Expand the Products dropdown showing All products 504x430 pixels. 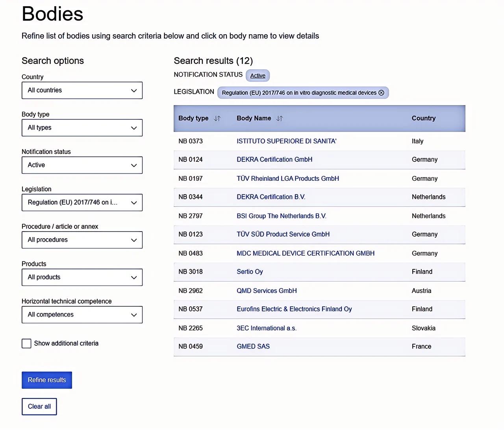(82, 277)
